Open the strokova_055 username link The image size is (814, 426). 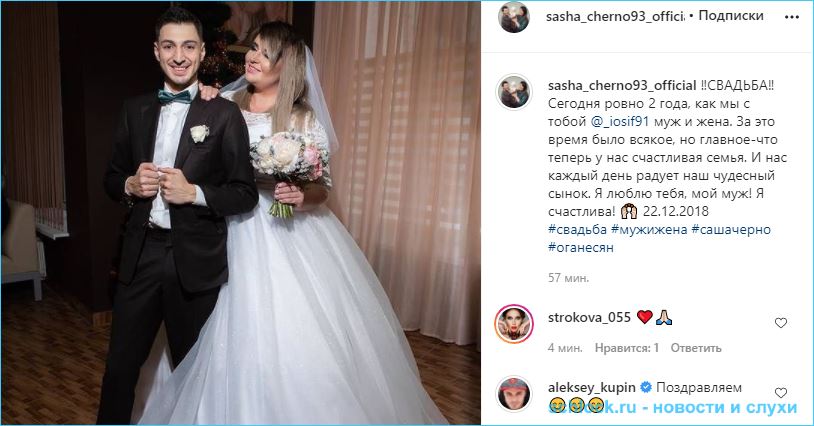coord(589,317)
